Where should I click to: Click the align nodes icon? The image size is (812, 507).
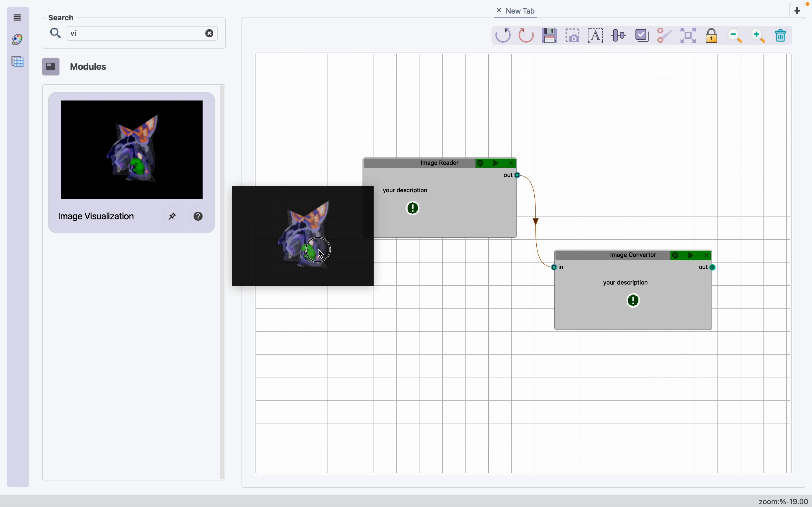click(x=619, y=35)
